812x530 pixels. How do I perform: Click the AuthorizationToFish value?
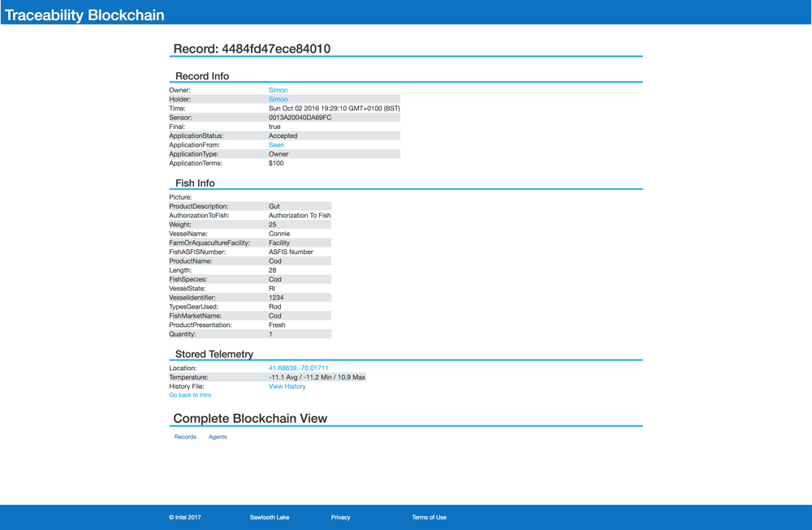(300, 215)
